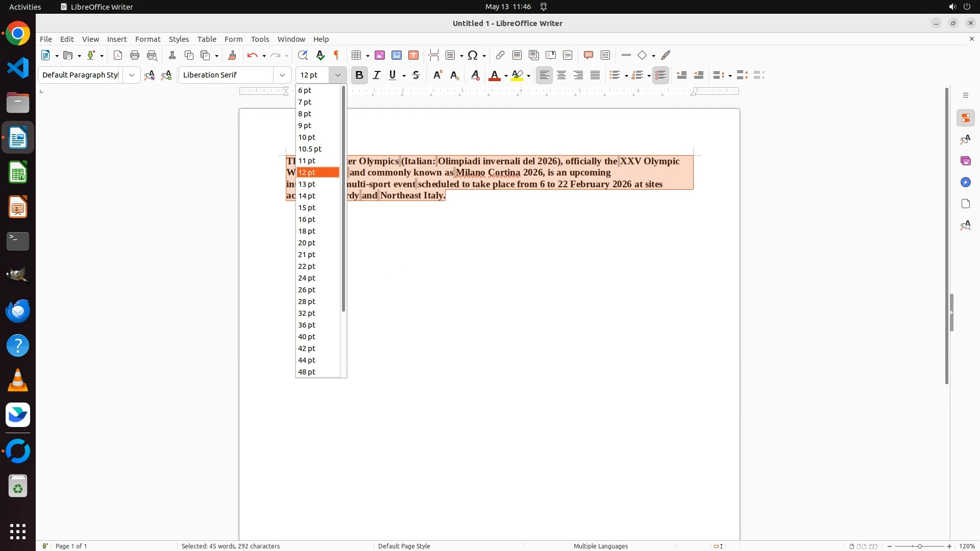
Task: Toggle Bold formatting button
Action: click(x=359, y=75)
